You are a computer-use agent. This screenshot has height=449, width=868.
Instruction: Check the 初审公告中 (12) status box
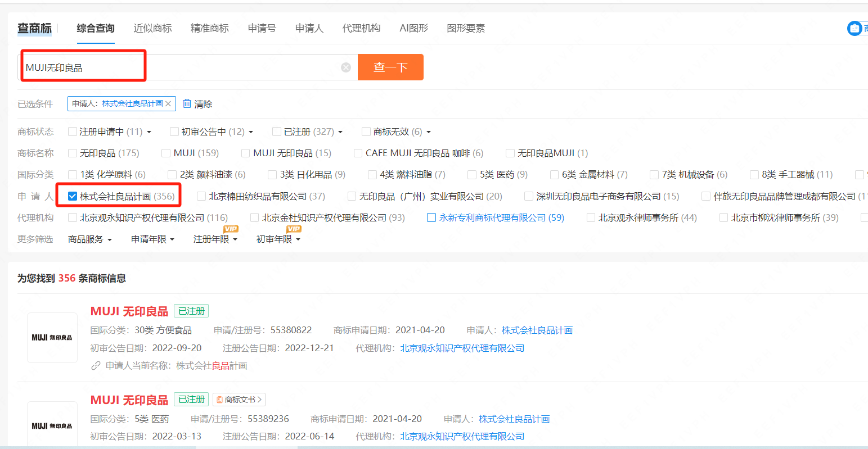pyautogui.click(x=174, y=131)
